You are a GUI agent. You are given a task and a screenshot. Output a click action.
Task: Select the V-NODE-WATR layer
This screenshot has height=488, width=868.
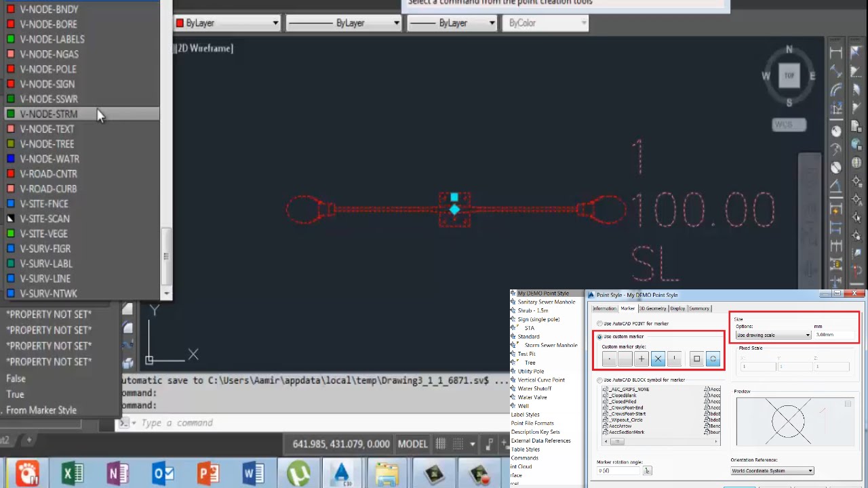pos(82,159)
